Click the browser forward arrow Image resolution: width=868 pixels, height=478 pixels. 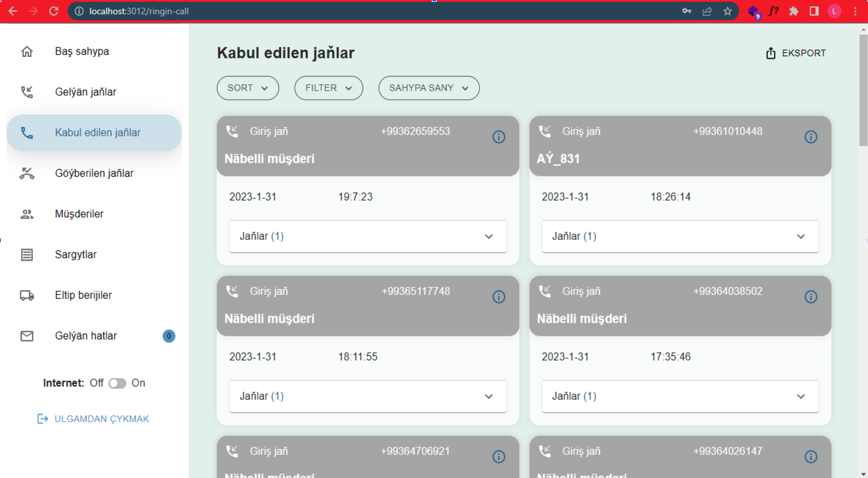[x=33, y=11]
